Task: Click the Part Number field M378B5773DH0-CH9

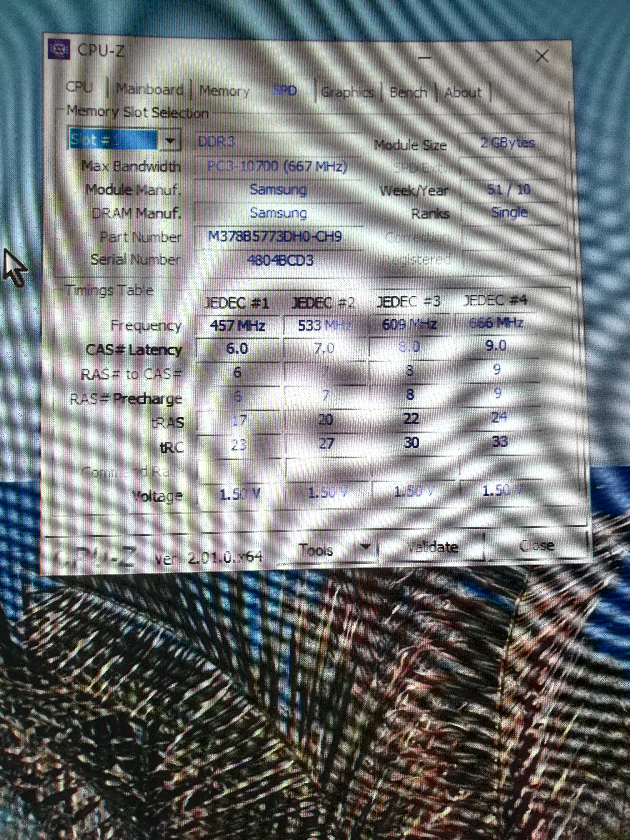Action: click(275, 237)
